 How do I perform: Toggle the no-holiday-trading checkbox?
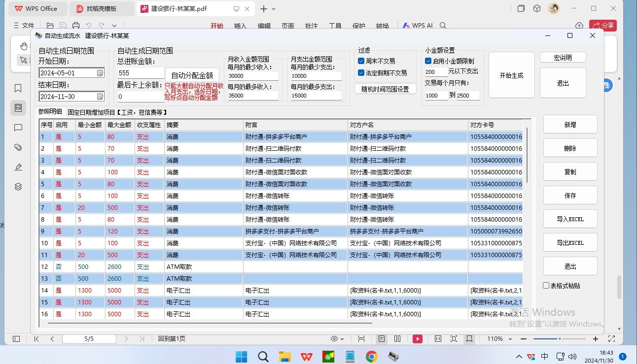pos(361,73)
